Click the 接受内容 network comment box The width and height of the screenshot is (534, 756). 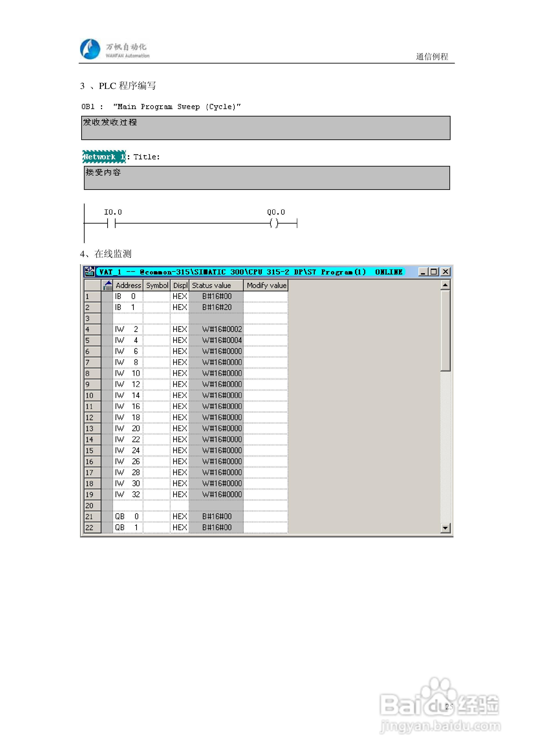267,178
